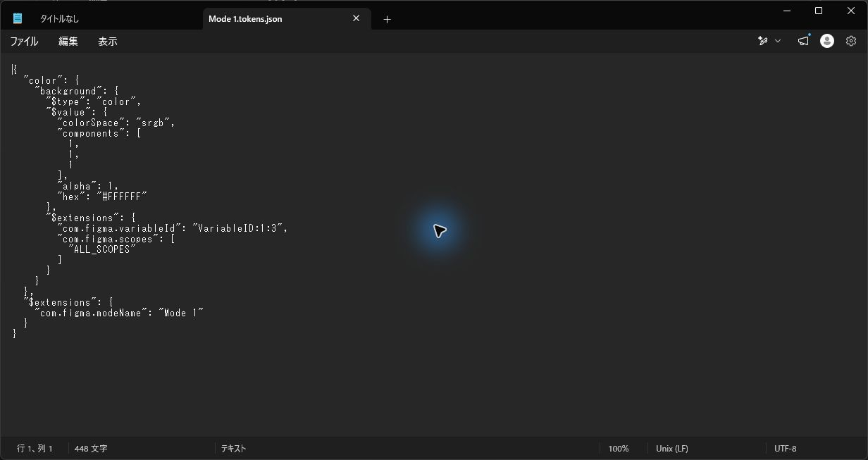Screen dimensions: 868x460
Task: Click the AI rewrite pen icon
Action: tap(762, 41)
